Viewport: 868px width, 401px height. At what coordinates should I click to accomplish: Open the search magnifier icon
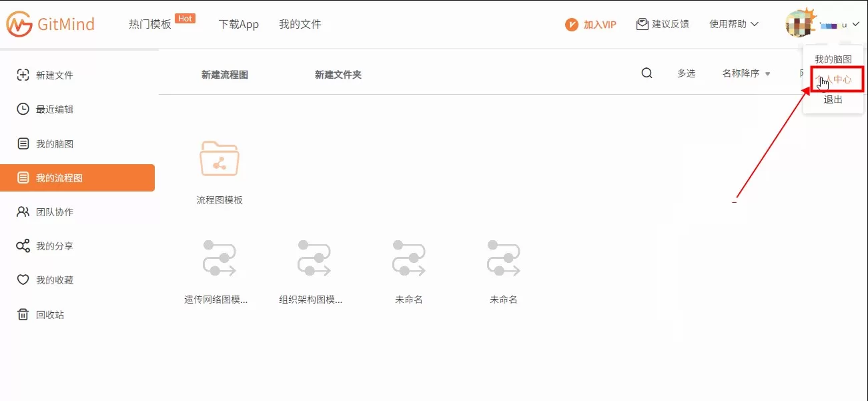click(646, 73)
